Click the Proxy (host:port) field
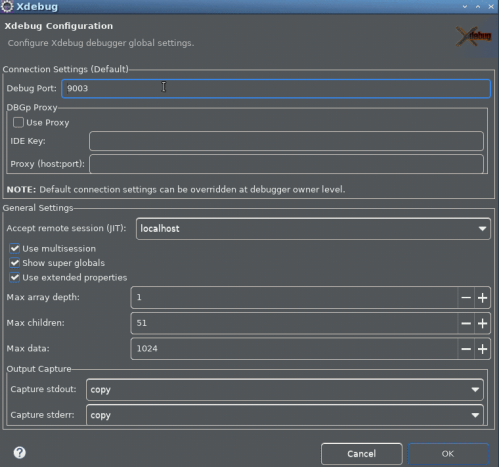Image resolution: width=499 pixels, height=467 pixels. tap(286, 164)
